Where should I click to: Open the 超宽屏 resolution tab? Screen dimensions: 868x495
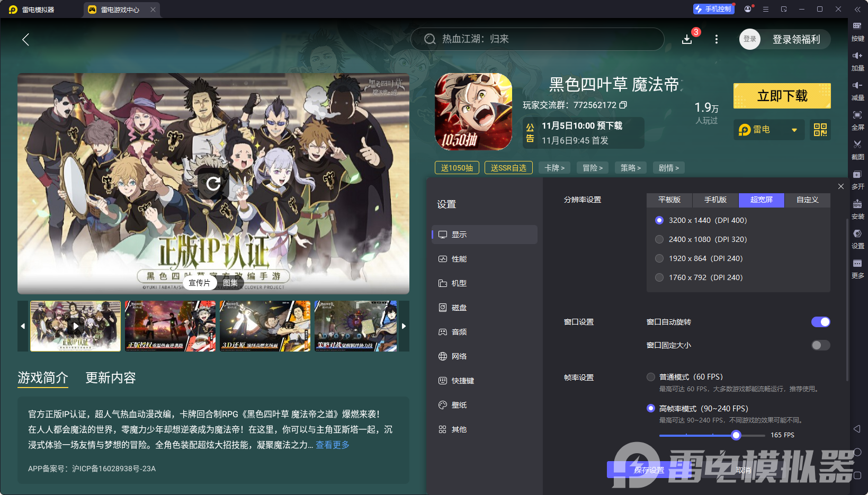[x=761, y=200]
